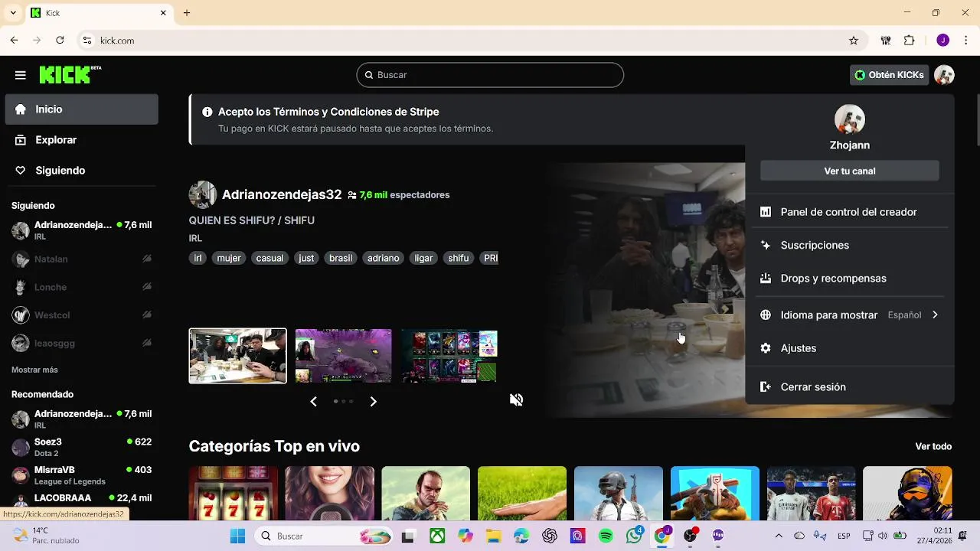
Task: Click Westcol's avatar in Siguiendo list
Action: pyautogui.click(x=21, y=315)
